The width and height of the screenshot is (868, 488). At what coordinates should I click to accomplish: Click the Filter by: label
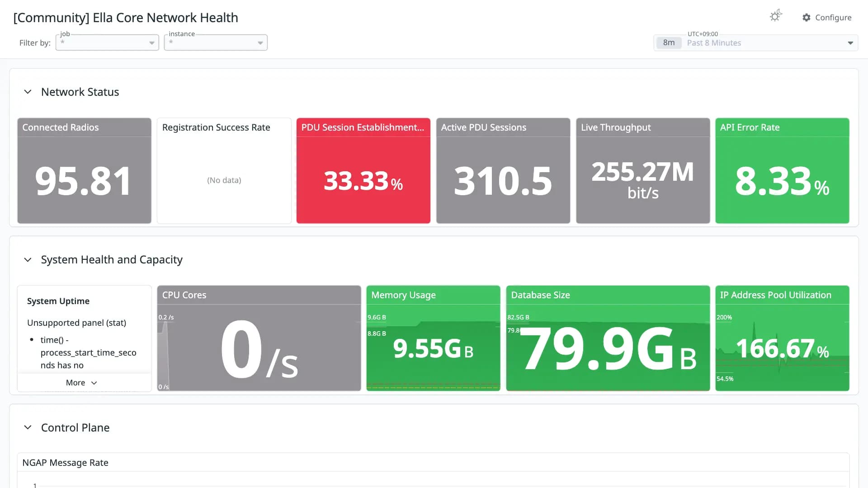pyautogui.click(x=35, y=43)
